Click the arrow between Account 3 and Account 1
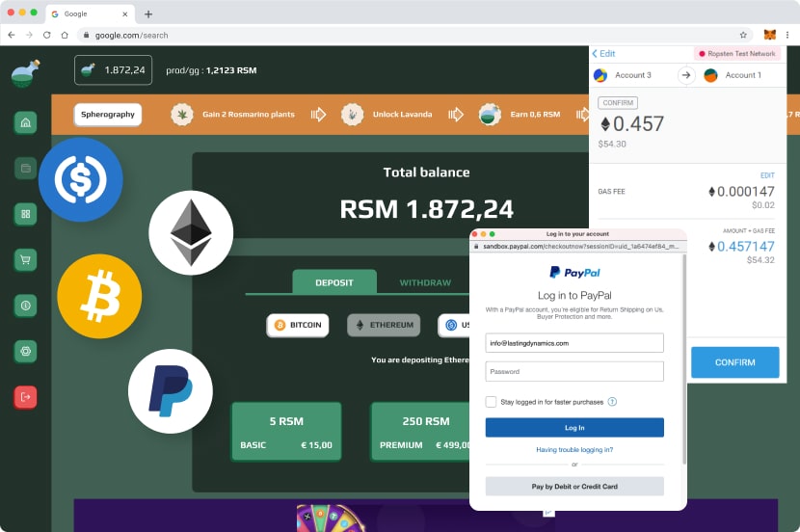This screenshot has width=800, height=532. click(686, 75)
